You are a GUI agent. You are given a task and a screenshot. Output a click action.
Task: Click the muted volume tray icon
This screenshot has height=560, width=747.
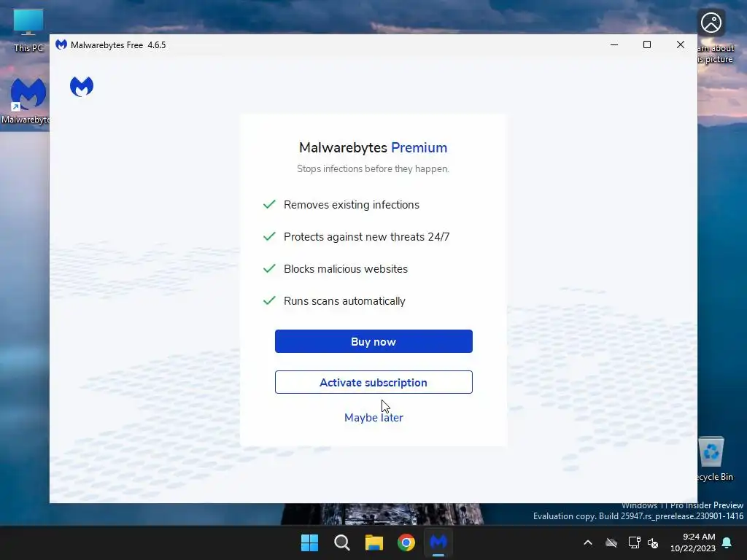point(653,542)
